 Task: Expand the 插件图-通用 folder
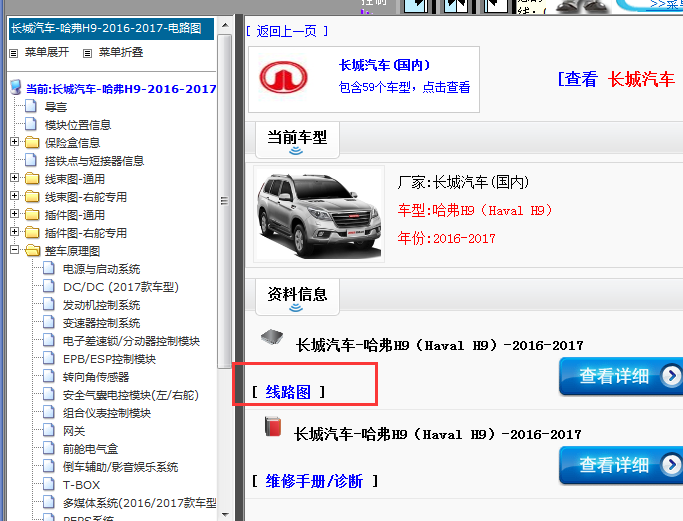point(14,213)
